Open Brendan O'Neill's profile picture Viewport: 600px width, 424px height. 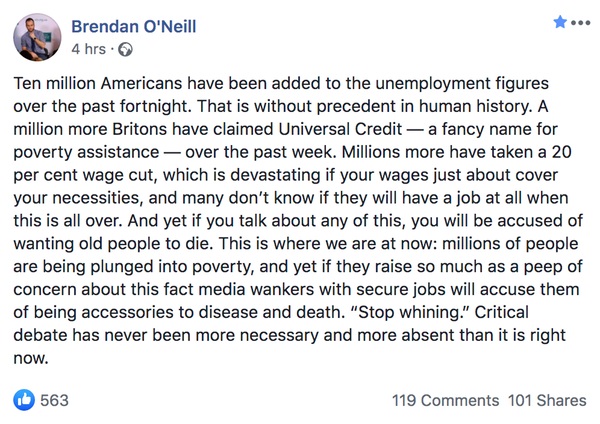pos(37,38)
